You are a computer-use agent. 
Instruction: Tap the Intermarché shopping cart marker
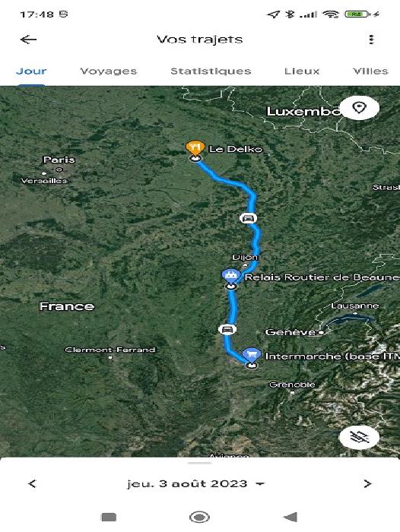coord(251,355)
